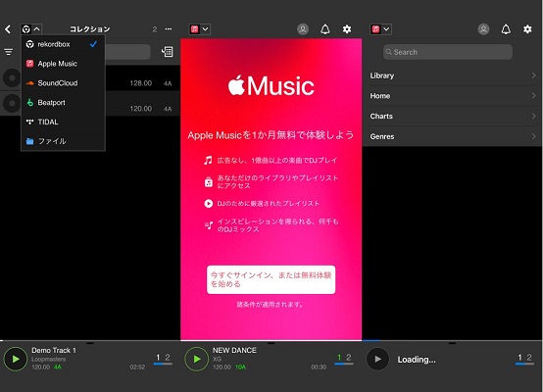This screenshot has height=392, width=543.
Task: Choose Beatport from source list
Action: (63, 103)
